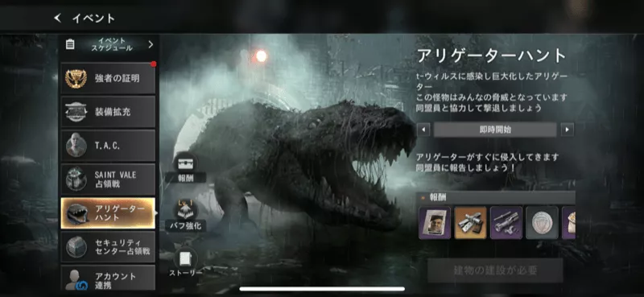Viewport: 644px width, 297px height.
Task: Select the 装備拡充 event tab
Action: 108,112
